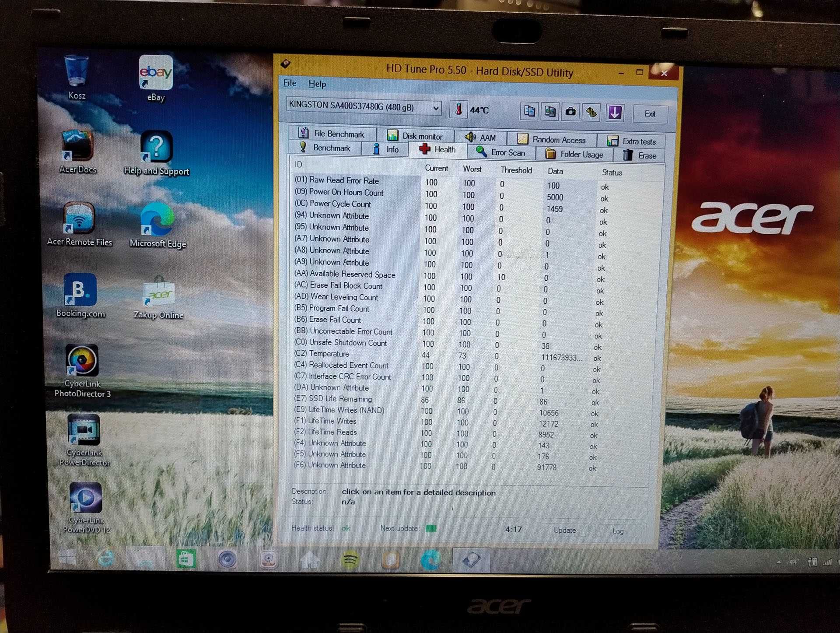Screen dimensions: 840x633
Task: Open the eBay desktop shortcut
Action: point(156,78)
